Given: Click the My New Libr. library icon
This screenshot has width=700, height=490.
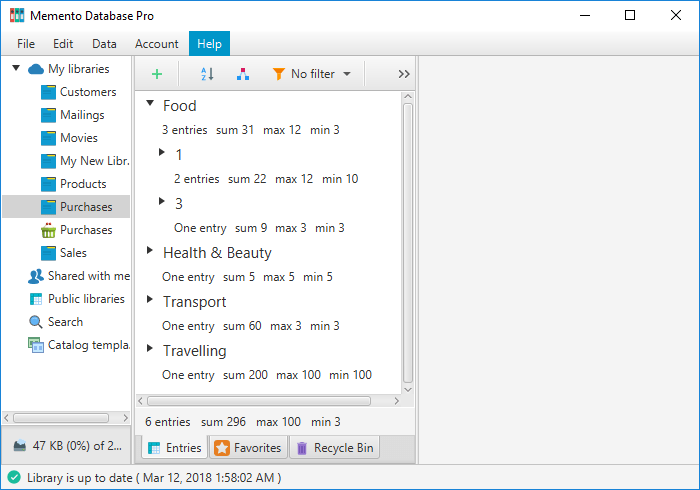Looking at the screenshot, I should [48, 161].
